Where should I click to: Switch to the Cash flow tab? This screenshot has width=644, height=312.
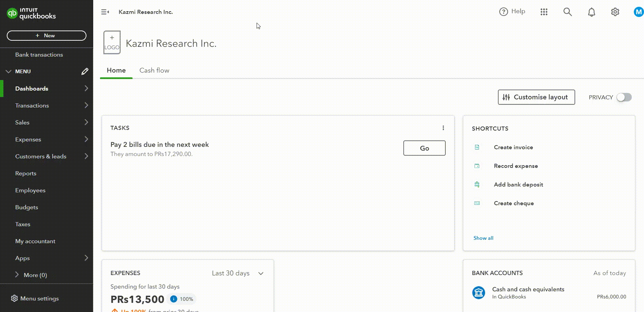point(154,70)
